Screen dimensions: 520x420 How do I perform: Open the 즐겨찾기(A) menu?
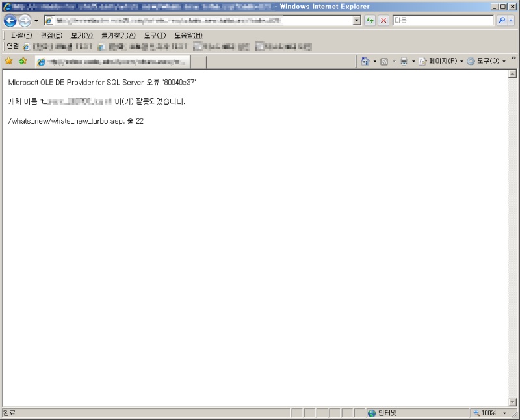pyautogui.click(x=119, y=35)
